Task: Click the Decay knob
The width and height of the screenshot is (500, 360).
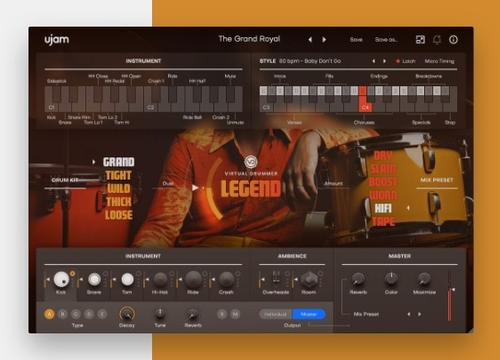Action: (x=127, y=314)
